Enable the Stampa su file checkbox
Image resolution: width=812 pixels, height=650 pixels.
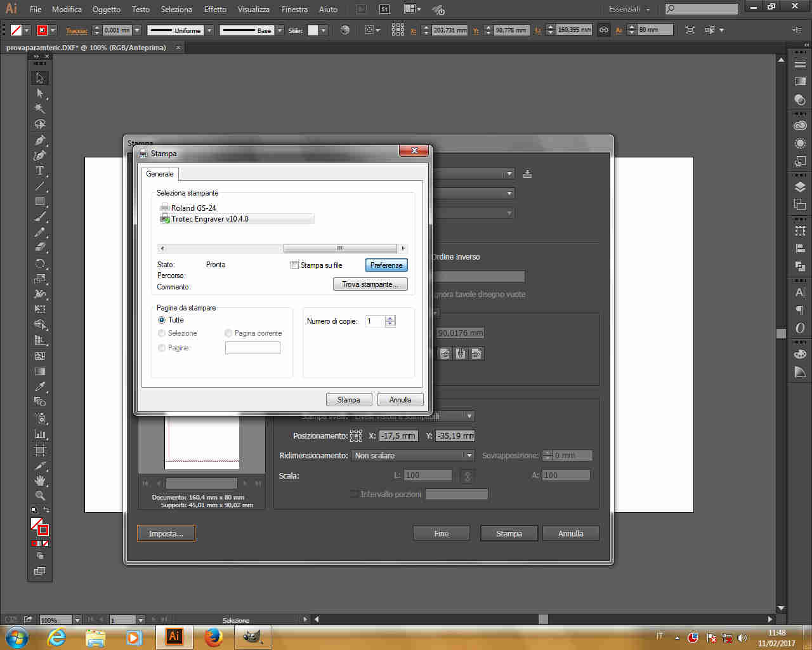click(x=294, y=265)
